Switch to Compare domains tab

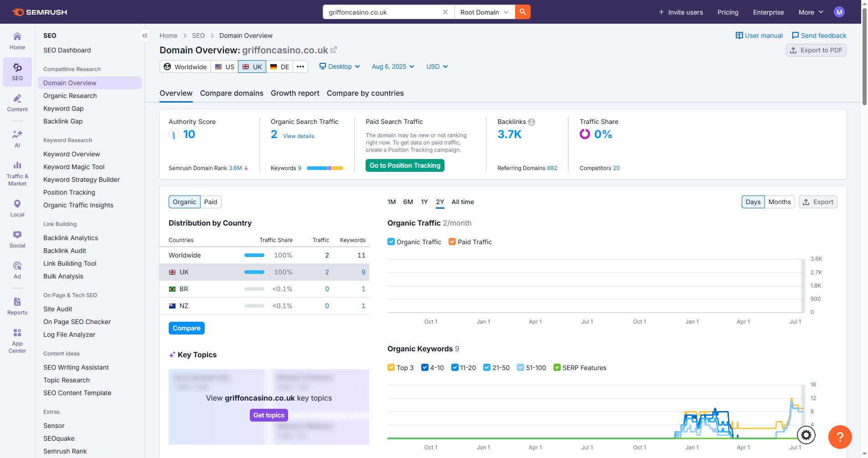click(232, 93)
